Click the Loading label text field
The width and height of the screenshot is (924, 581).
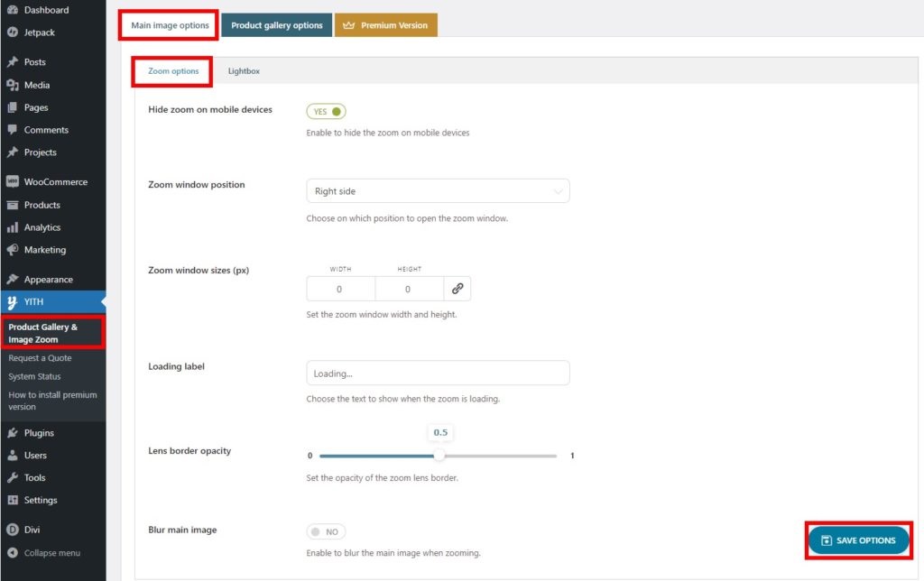pos(438,373)
